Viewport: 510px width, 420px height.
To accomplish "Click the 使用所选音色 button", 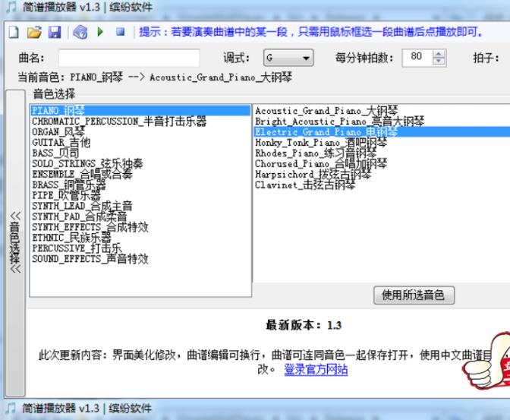I will pos(414,295).
